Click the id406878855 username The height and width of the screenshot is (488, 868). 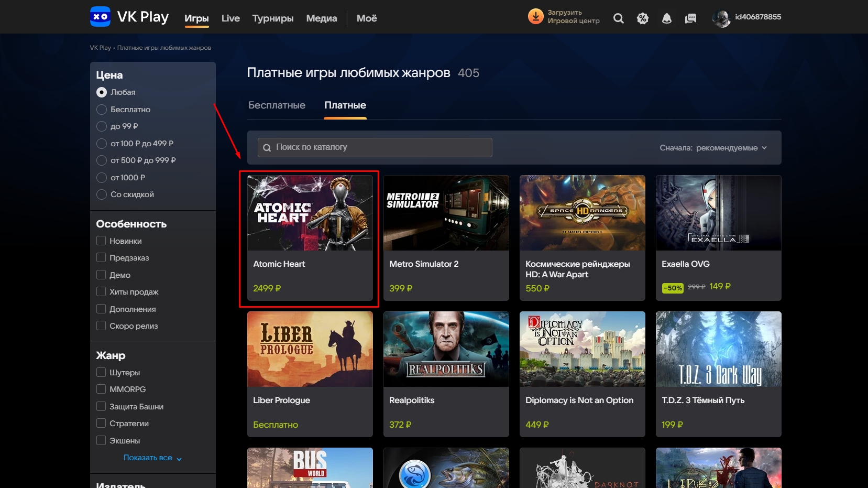[x=758, y=17]
